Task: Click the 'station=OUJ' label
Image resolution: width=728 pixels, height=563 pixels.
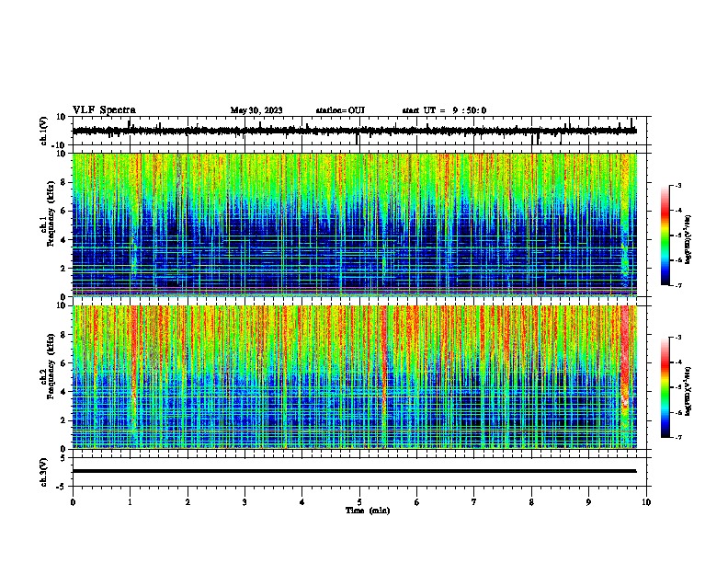Action: tap(340, 110)
